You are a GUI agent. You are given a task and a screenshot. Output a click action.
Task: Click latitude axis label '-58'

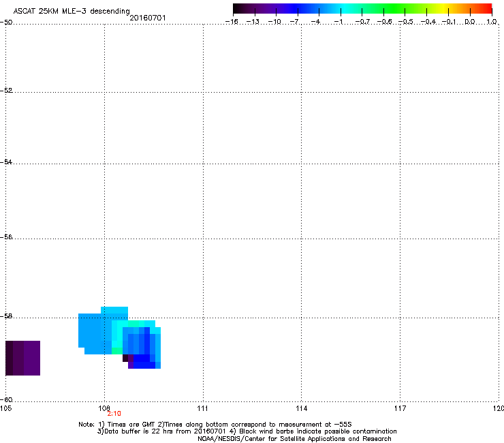pos(6,316)
